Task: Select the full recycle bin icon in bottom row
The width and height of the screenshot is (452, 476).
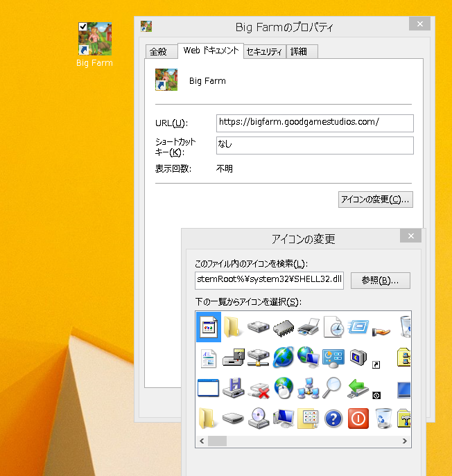Action: (x=383, y=418)
